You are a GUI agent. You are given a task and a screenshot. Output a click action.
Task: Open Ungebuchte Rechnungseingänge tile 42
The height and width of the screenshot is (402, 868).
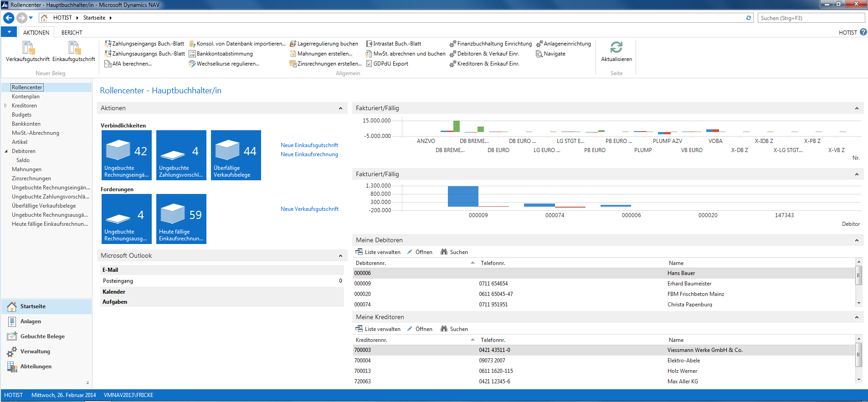tap(127, 155)
